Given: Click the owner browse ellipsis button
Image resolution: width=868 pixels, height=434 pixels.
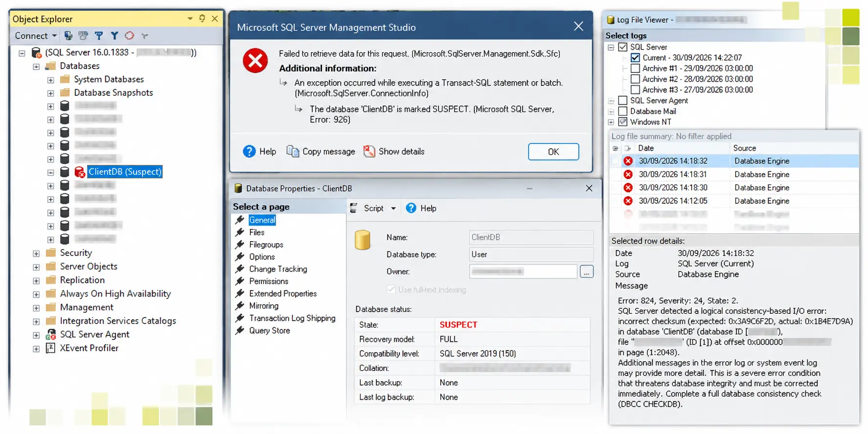Looking at the screenshot, I should tap(587, 272).
